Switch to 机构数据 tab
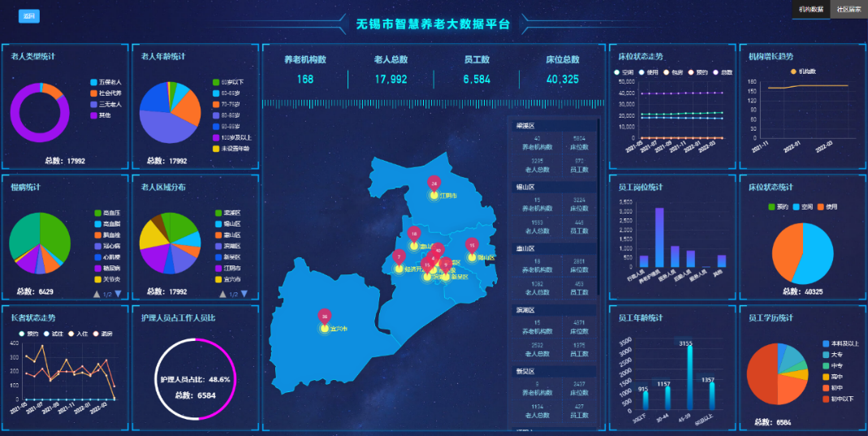868x436 pixels. click(810, 9)
